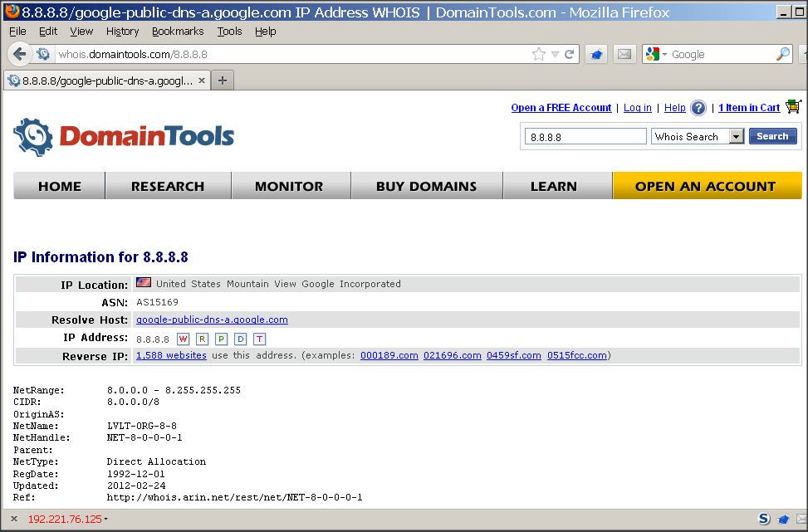Click the blue D DNS icon
Image resolution: width=808 pixels, height=532 pixels.
click(x=240, y=339)
